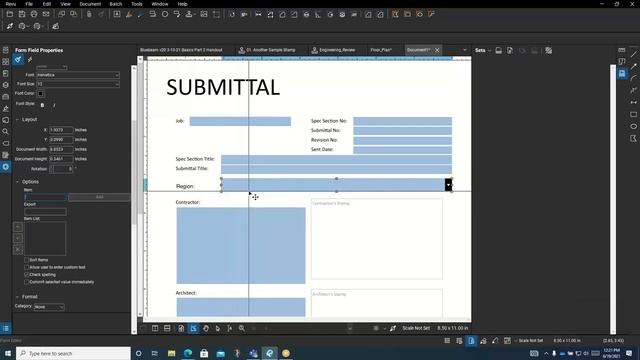Click the calibrate scale icon in bottom bar
640x360 pixels.
(x=393, y=328)
